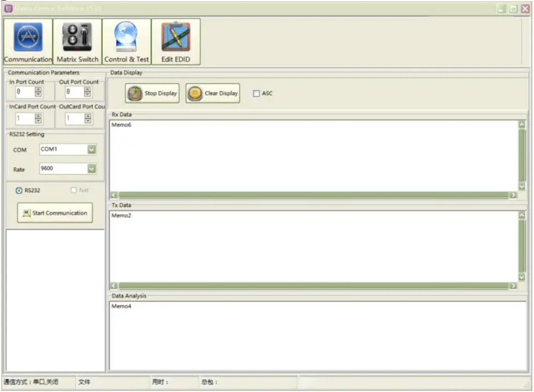Click the Memo2 text in Tx Data

121,215
